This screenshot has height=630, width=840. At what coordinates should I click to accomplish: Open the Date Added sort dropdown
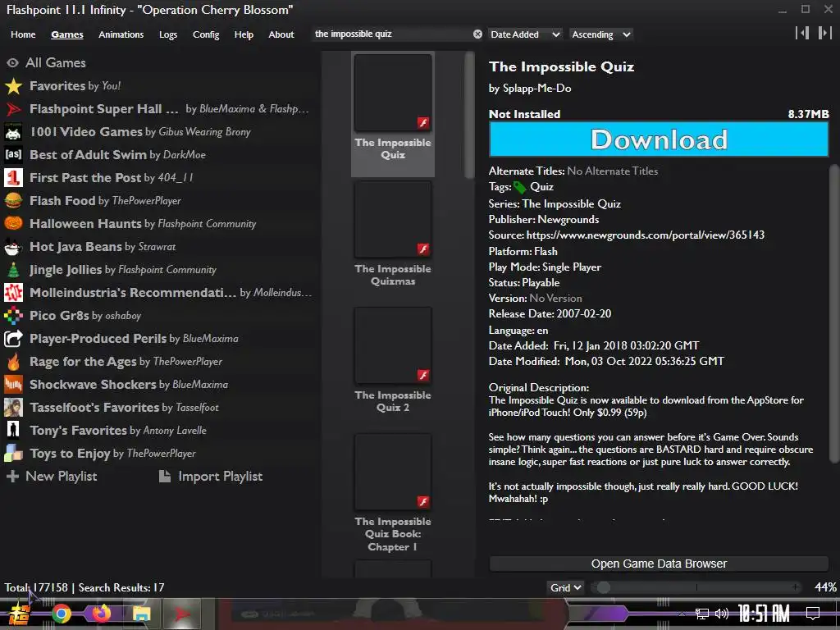coord(525,34)
